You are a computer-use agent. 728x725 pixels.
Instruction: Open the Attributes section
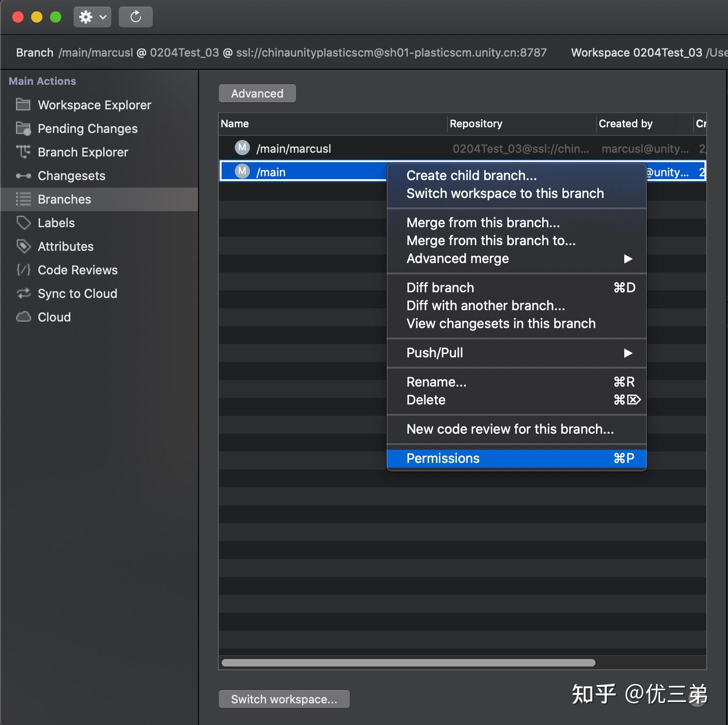pyautogui.click(x=65, y=246)
